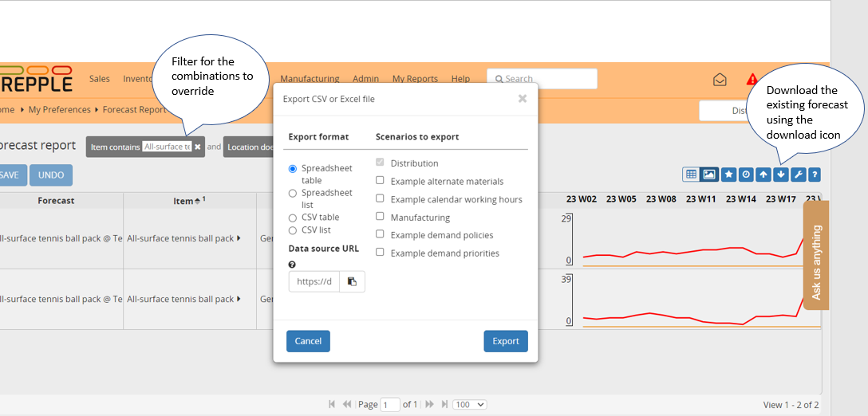Check Example alternate materials scenario

(x=380, y=180)
